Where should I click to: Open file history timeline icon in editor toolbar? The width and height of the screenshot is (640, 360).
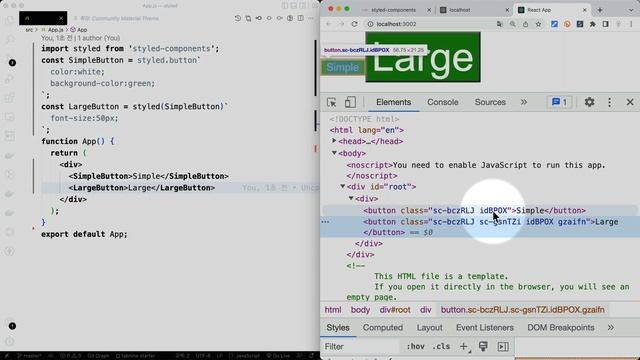[x=238, y=18]
